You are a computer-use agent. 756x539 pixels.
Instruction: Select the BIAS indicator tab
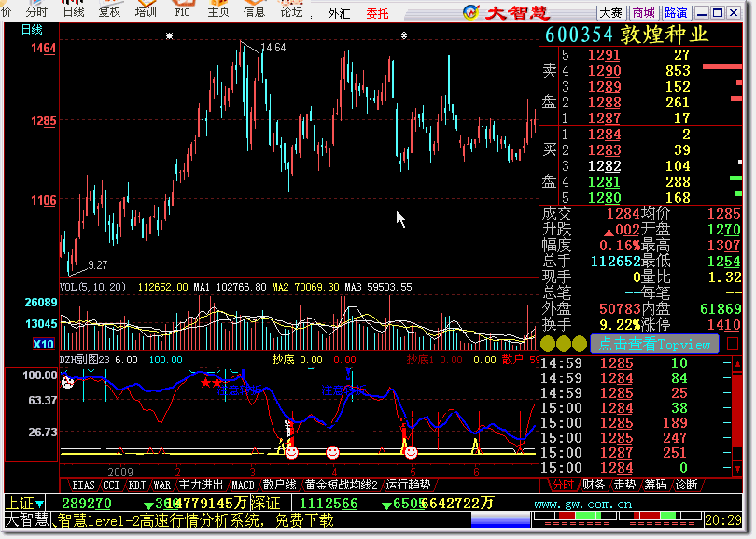pyautogui.click(x=83, y=485)
